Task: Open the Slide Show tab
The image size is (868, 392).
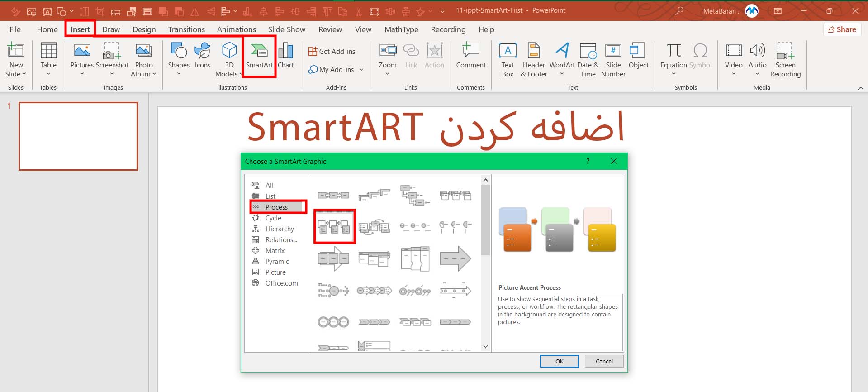Action: (x=286, y=29)
